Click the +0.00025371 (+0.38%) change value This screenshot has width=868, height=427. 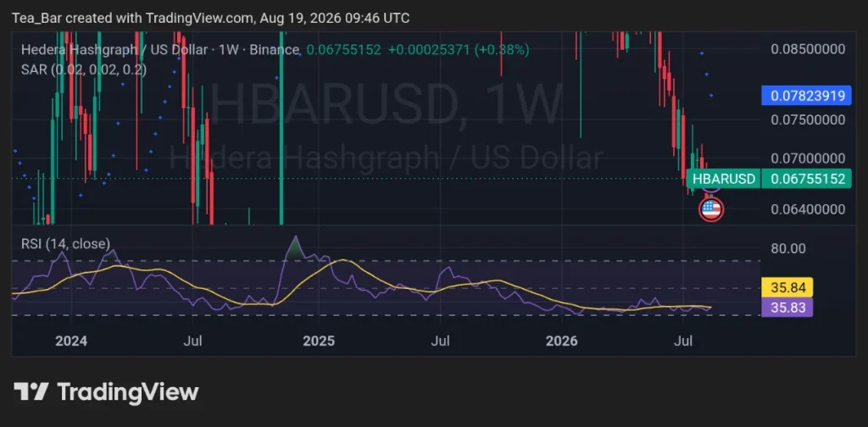point(459,50)
